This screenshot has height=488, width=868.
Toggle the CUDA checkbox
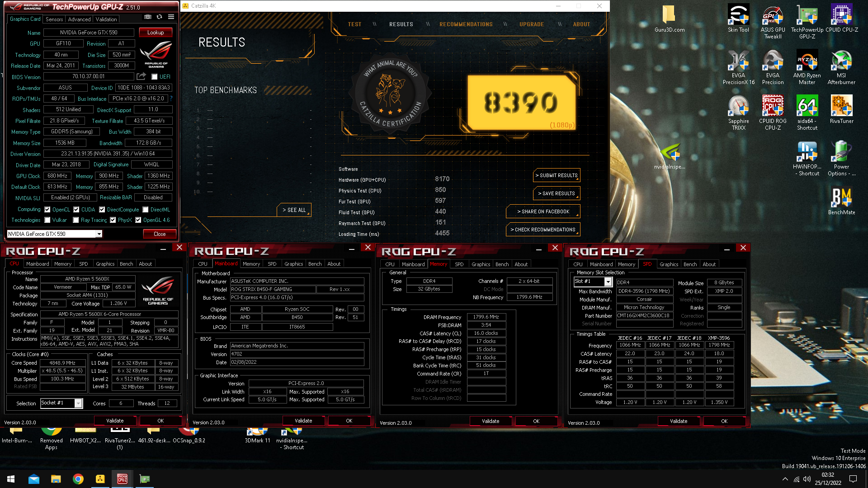[x=76, y=210]
